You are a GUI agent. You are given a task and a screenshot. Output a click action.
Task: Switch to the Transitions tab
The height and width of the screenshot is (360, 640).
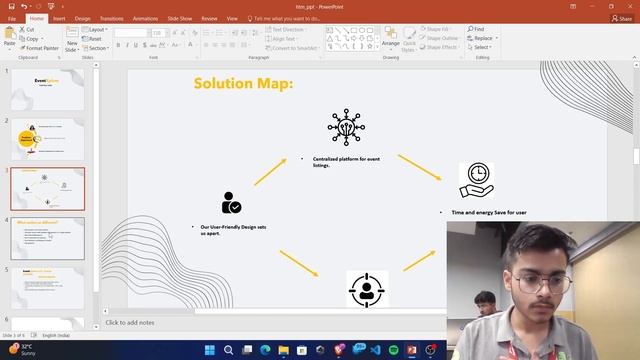point(111,19)
